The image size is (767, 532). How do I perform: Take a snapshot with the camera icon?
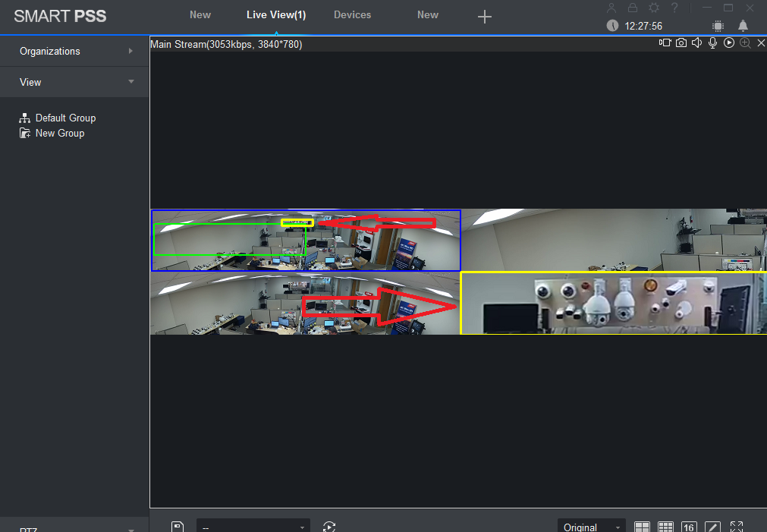[681, 43]
